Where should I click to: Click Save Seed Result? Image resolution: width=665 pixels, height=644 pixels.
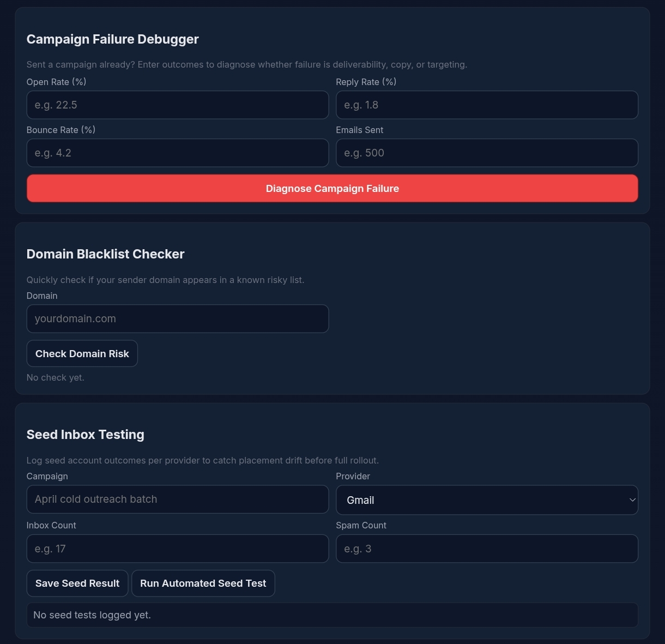click(77, 583)
